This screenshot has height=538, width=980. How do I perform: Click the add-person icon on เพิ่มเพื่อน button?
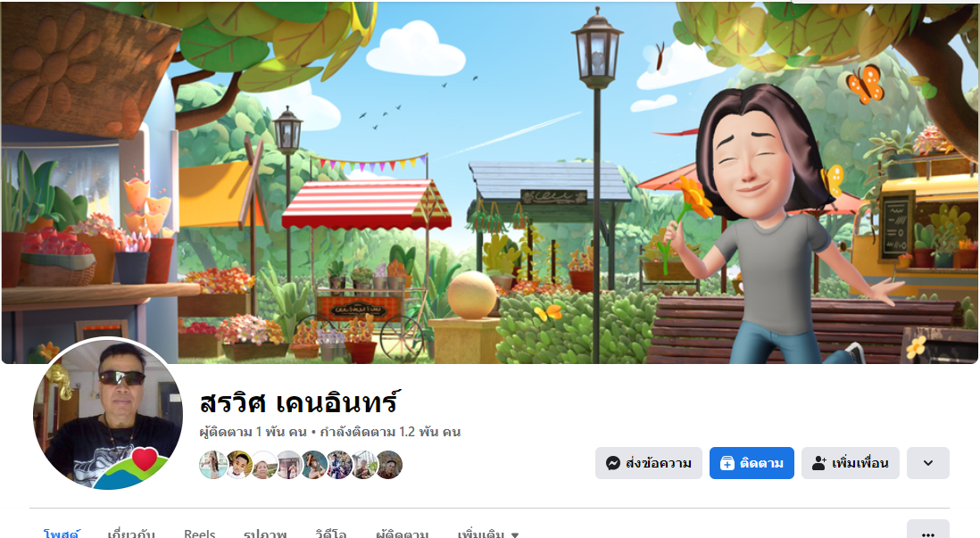[818, 463]
